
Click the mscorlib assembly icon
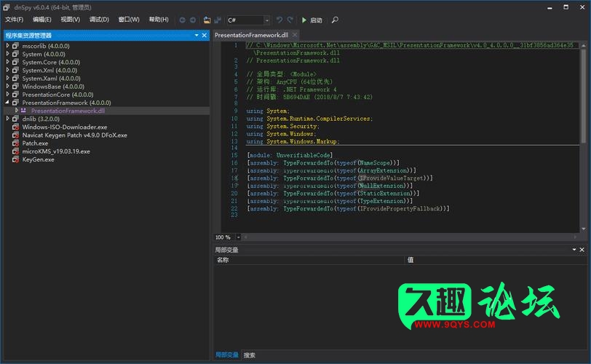pyautogui.click(x=15, y=46)
